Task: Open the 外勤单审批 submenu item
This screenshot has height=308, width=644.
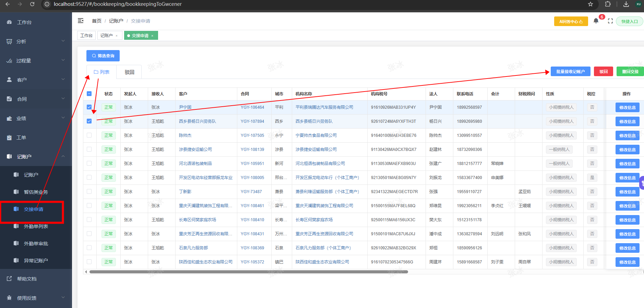Action: pyautogui.click(x=36, y=244)
